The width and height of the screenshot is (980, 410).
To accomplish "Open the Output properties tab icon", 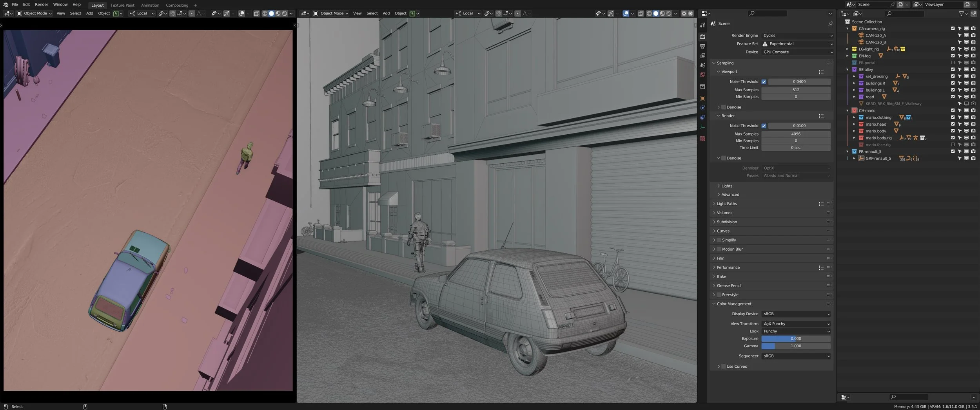I will point(702,46).
